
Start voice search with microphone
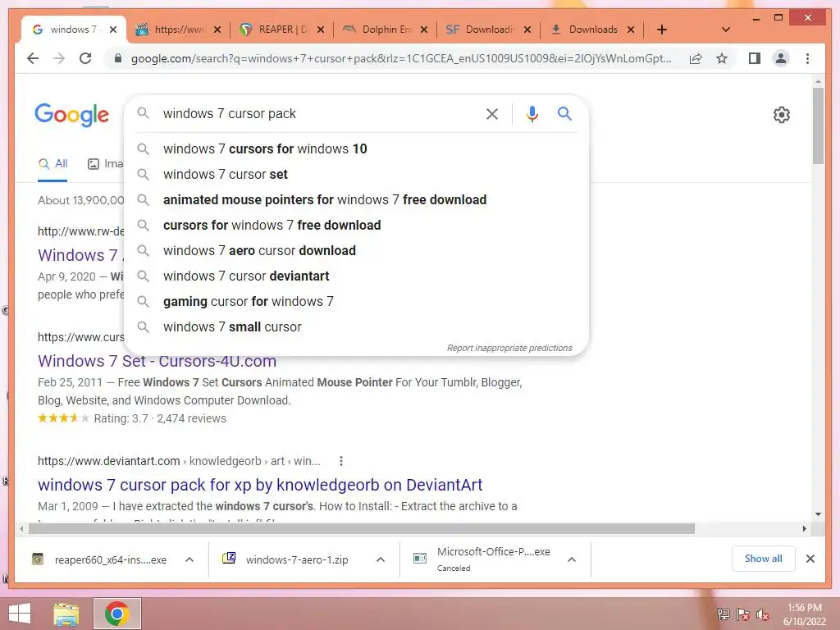coord(532,113)
